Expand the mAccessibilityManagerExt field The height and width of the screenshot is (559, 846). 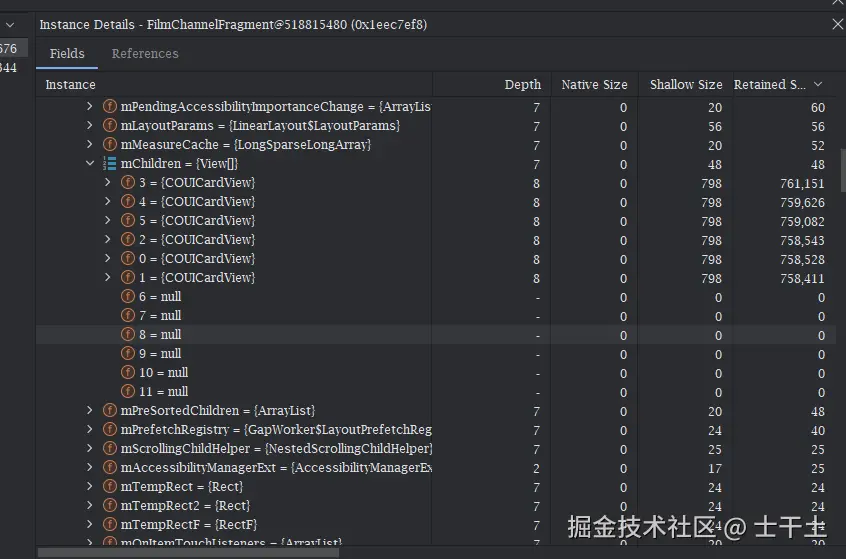click(90, 468)
